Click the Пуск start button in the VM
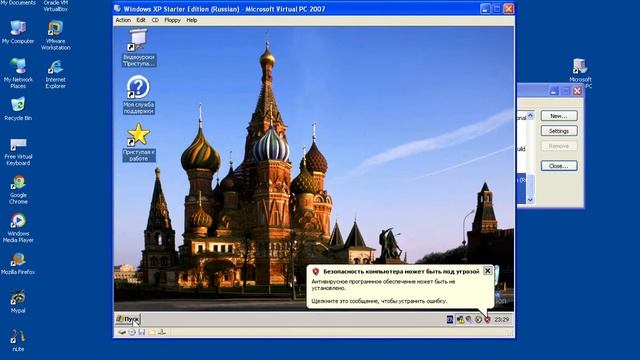Image resolution: width=640 pixels, height=360 pixels. (128, 319)
